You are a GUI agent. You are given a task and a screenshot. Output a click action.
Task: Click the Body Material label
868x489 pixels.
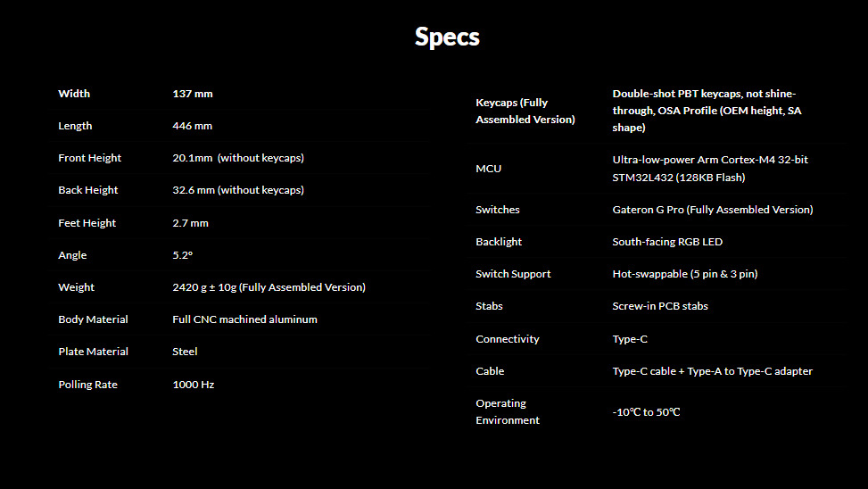[93, 319]
